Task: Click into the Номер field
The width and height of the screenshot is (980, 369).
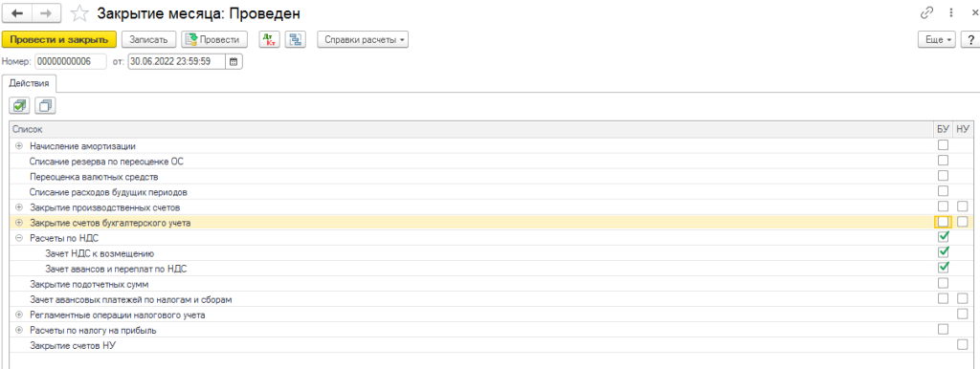Action: (71, 61)
